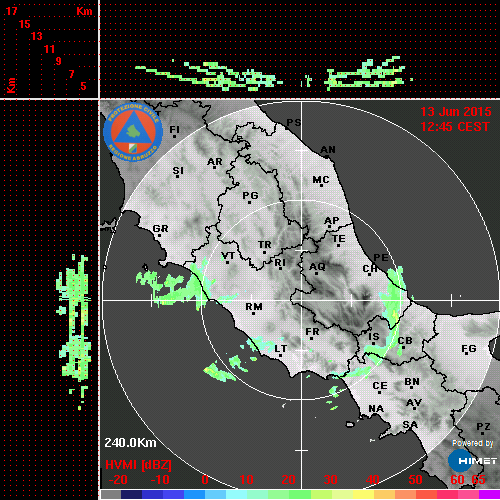Viewport: 500px width, 500px height.
Task: Click the 30 dBZ scale value
Action: click(x=330, y=480)
